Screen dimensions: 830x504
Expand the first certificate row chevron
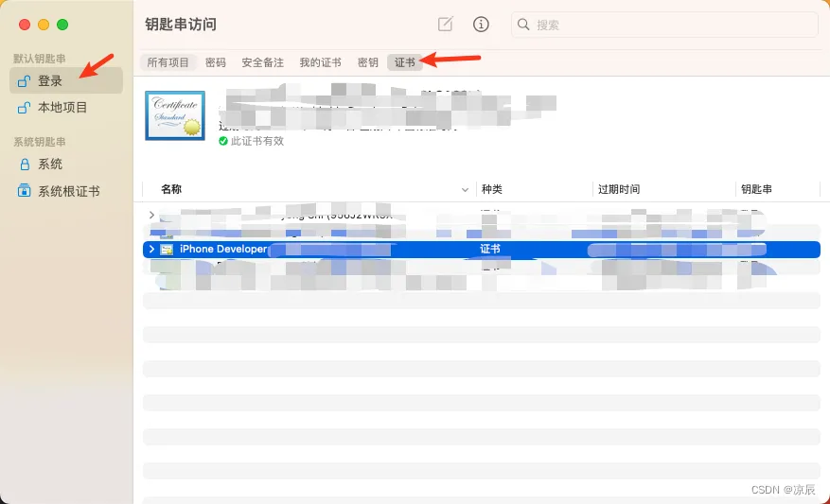151,216
